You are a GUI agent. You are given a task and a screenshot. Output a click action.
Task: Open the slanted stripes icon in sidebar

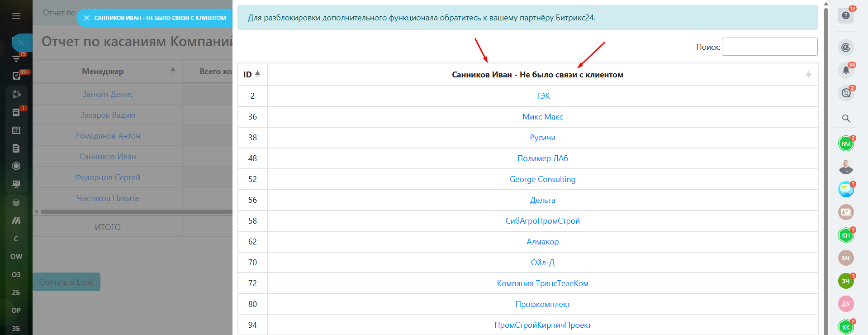[x=16, y=220]
